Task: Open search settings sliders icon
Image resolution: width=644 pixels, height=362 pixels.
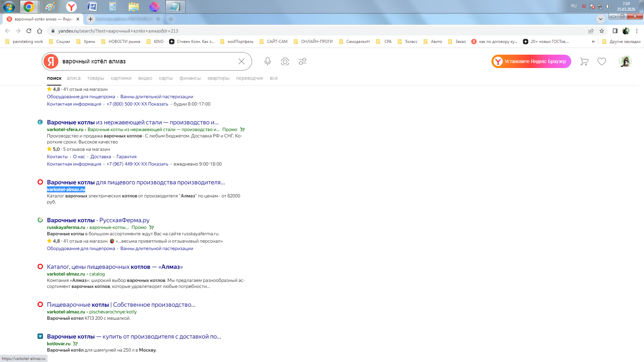Action: click(x=303, y=61)
